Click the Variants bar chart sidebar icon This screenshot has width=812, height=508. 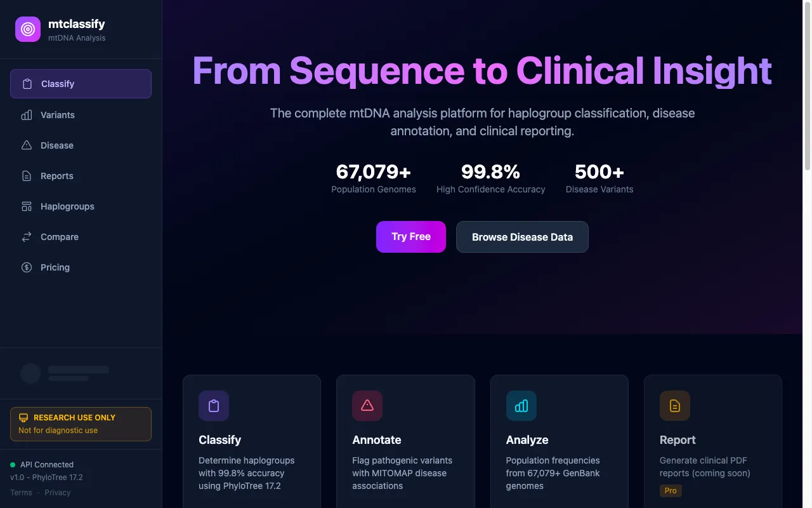pos(27,115)
